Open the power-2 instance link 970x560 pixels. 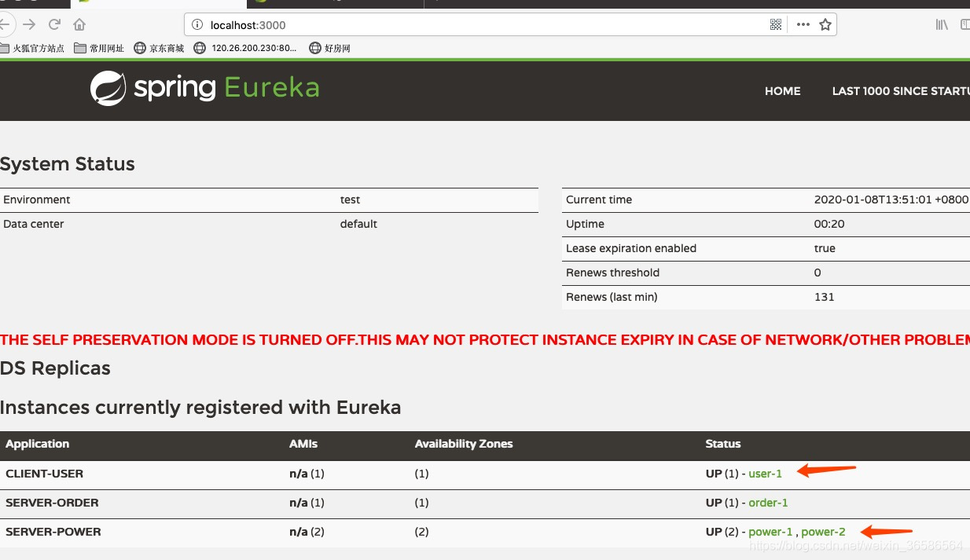[x=823, y=532]
